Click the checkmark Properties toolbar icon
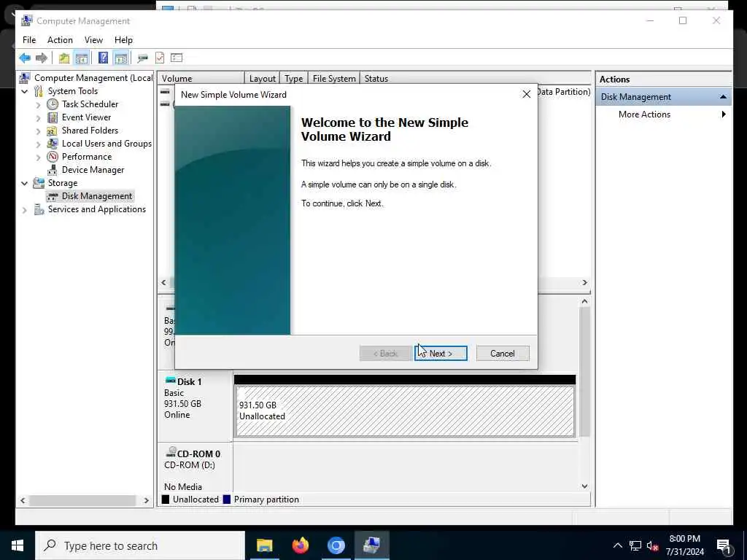Viewport: 747px width, 560px height. click(160, 58)
